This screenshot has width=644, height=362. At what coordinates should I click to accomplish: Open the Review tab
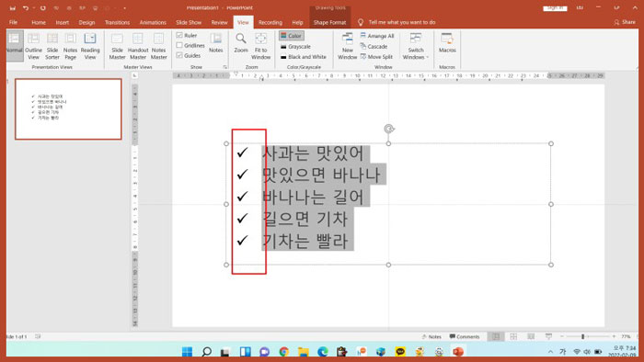pyautogui.click(x=219, y=23)
